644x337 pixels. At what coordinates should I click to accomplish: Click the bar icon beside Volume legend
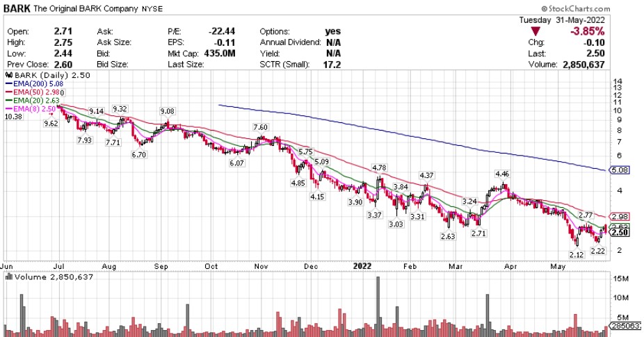(8, 277)
